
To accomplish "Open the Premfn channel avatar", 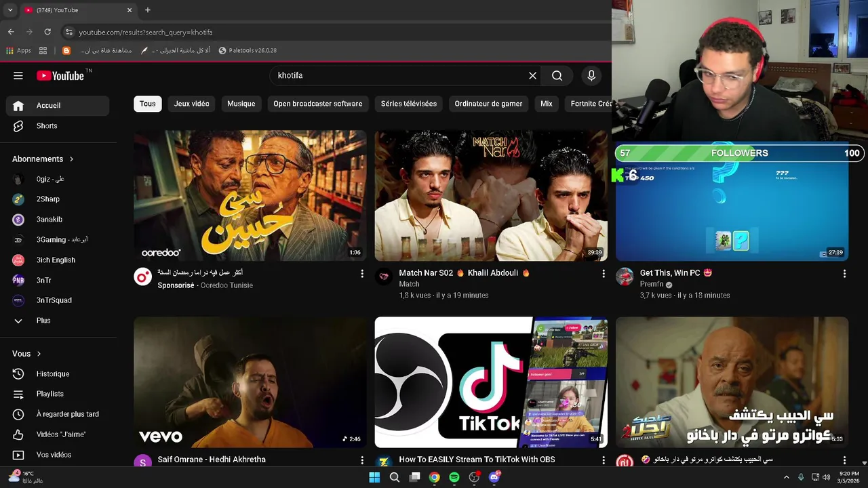I will [625, 277].
